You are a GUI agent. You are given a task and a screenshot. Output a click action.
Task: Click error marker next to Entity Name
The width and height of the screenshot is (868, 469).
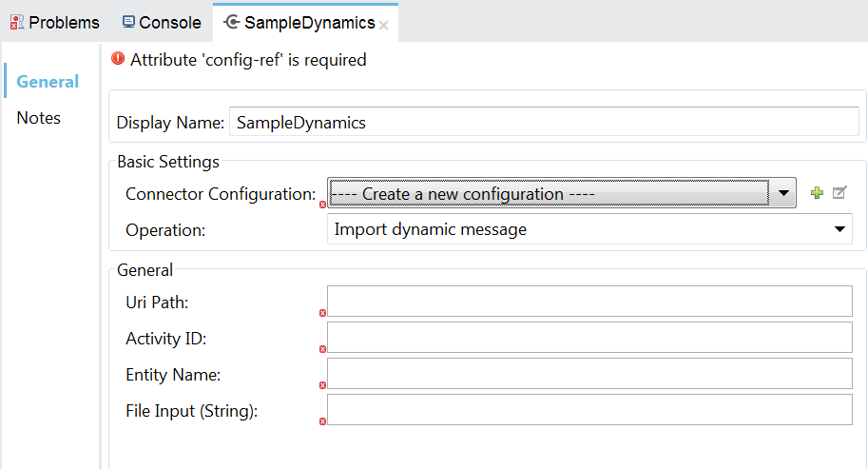(x=322, y=385)
